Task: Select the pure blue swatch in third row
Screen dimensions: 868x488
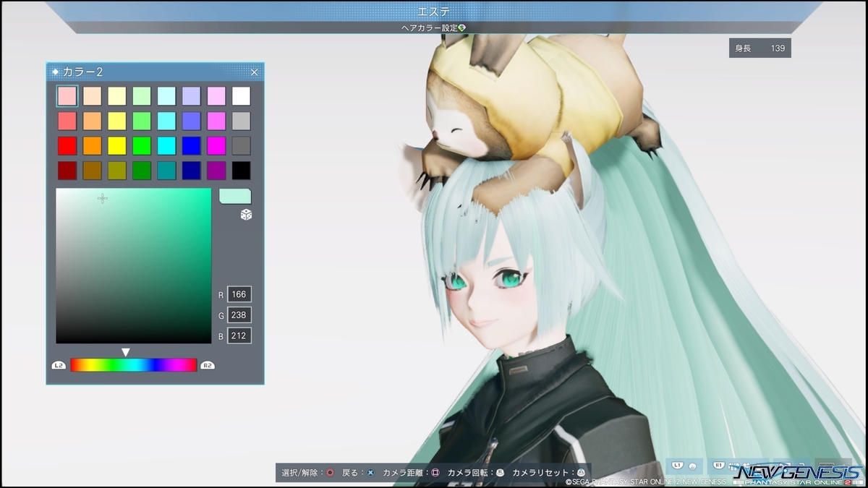Action: click(x=192, y=146)
